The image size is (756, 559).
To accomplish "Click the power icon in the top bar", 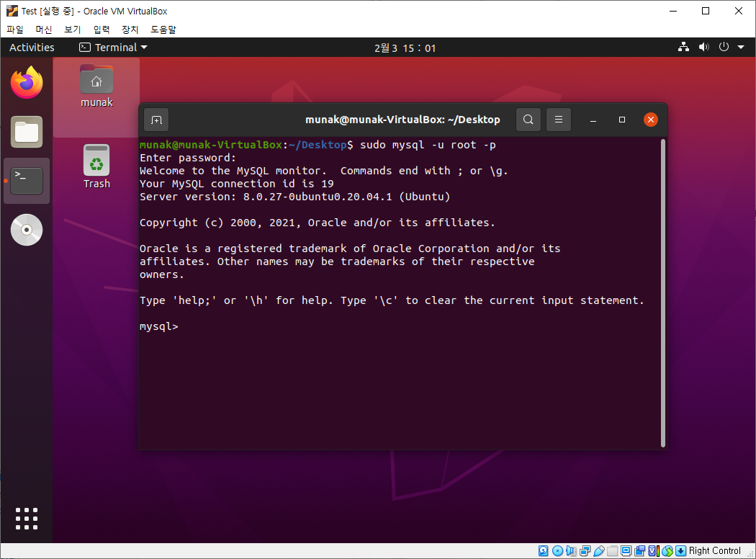I will 724,47.
